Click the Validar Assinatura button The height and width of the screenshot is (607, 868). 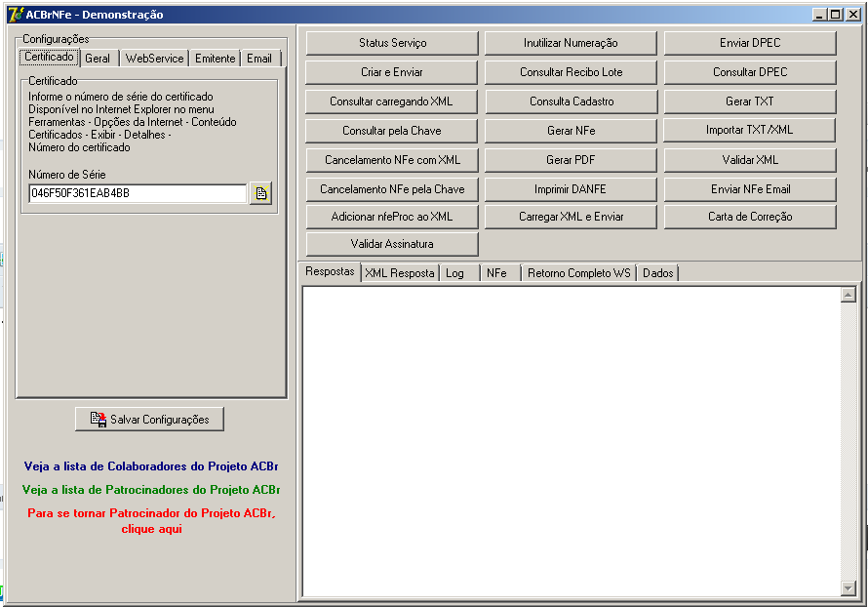[392, 244]
